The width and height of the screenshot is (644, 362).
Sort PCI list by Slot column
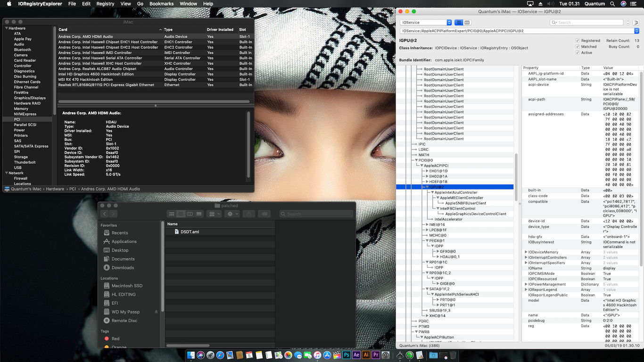click(x=245, y=30)
